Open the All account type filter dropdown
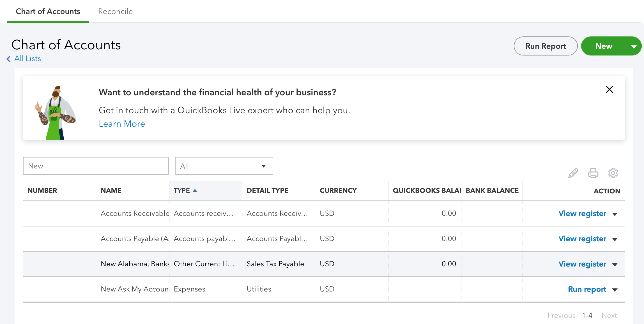The width and height of the screenshot is (644, 324). click(224, 166)
